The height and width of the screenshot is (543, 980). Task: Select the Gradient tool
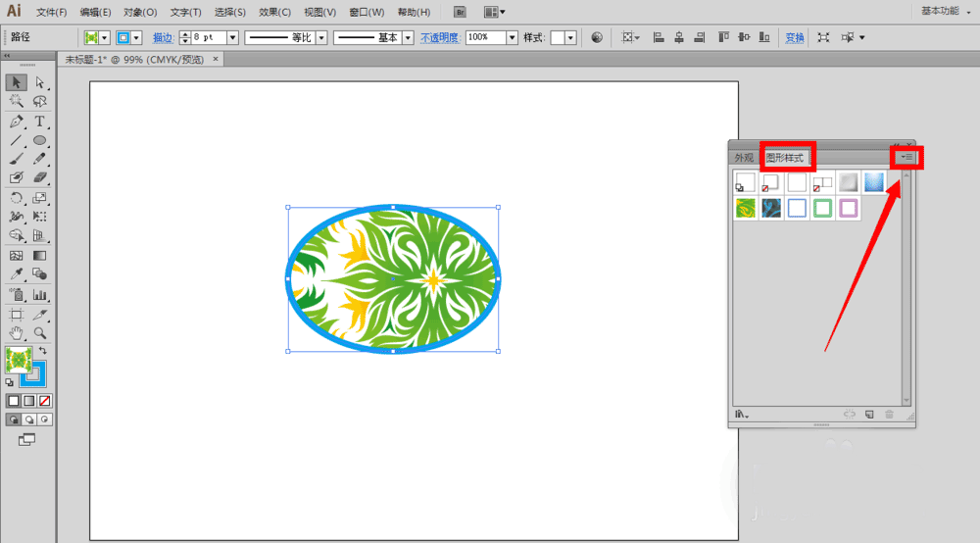(x=40, y=256)
